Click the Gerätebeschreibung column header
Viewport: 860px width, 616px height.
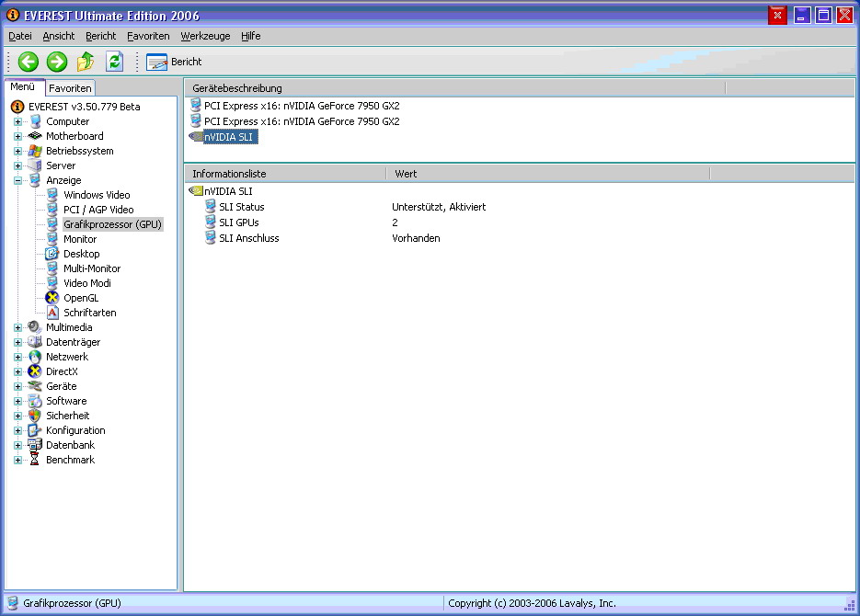[454, 88]
